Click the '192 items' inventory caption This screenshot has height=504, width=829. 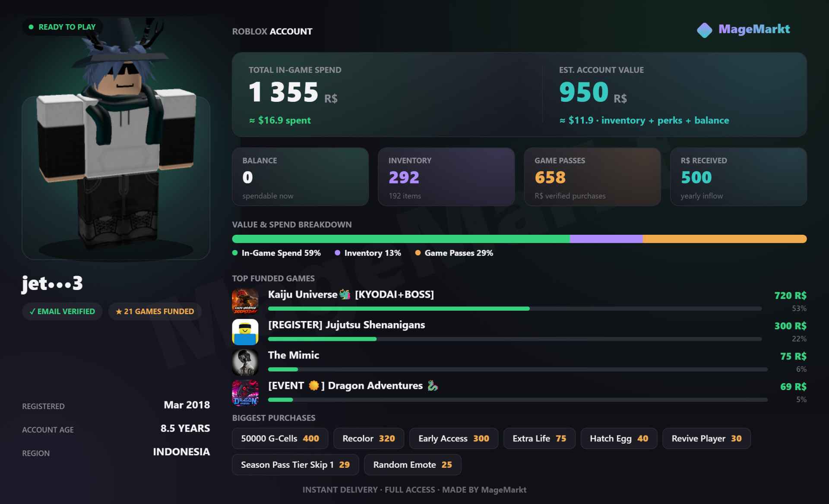tap(405, 196)
